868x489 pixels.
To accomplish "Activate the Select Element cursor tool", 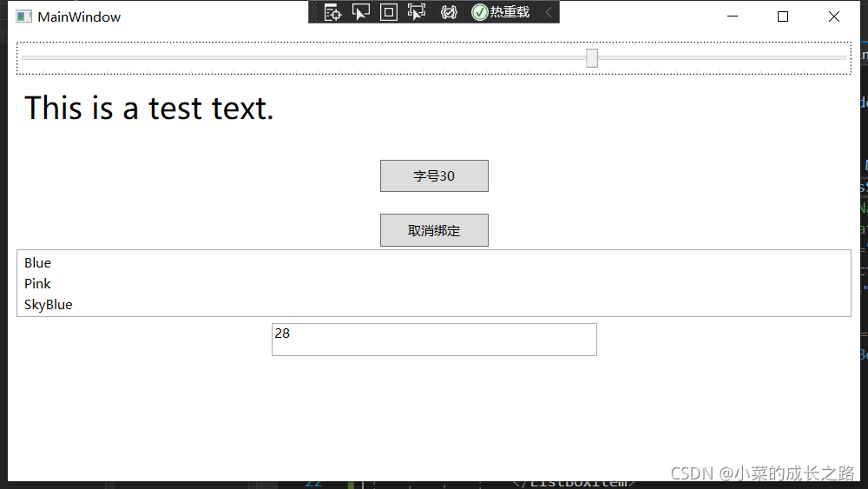I will (x=361, y=12).
